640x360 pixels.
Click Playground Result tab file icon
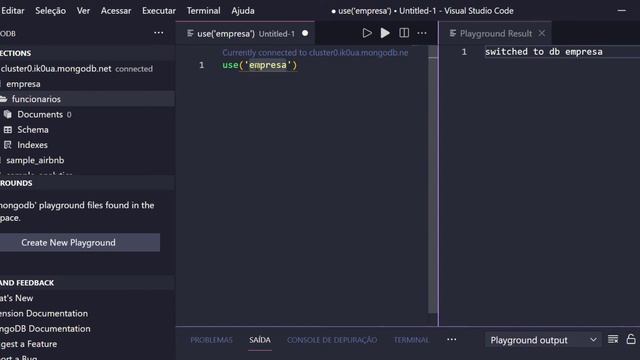453,33
